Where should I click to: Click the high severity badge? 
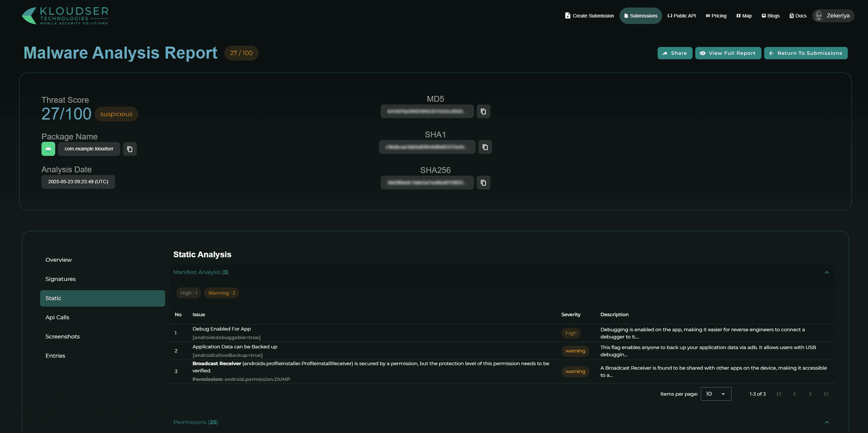pyautogui.click(x=571, y=333)
